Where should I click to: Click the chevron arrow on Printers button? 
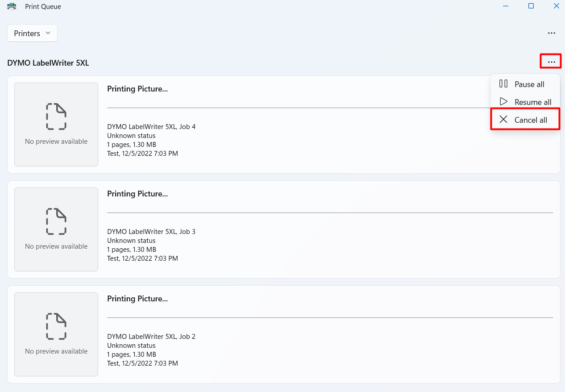point(48,33)
